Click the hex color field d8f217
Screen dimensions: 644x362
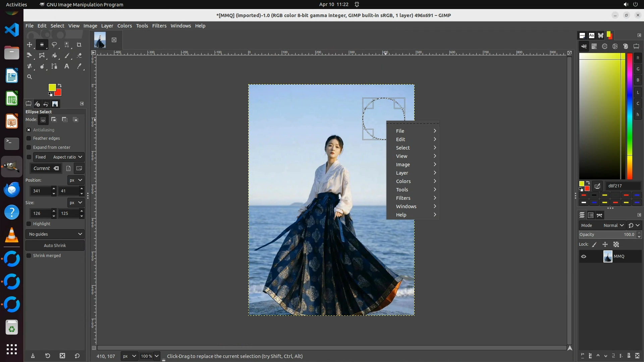[x=623, y=186]
